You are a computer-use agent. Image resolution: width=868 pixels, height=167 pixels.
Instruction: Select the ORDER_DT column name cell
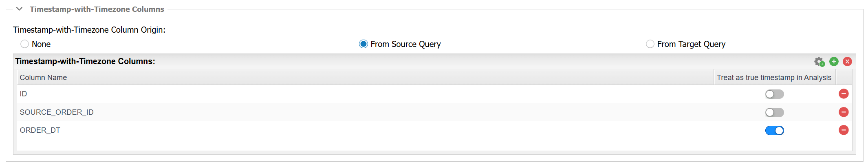365,130
